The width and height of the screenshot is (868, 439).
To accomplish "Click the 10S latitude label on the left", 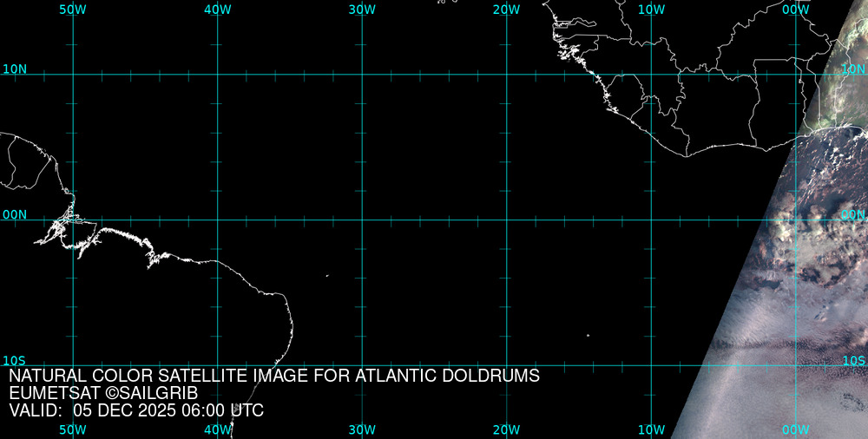I will (x=15, y=360).
